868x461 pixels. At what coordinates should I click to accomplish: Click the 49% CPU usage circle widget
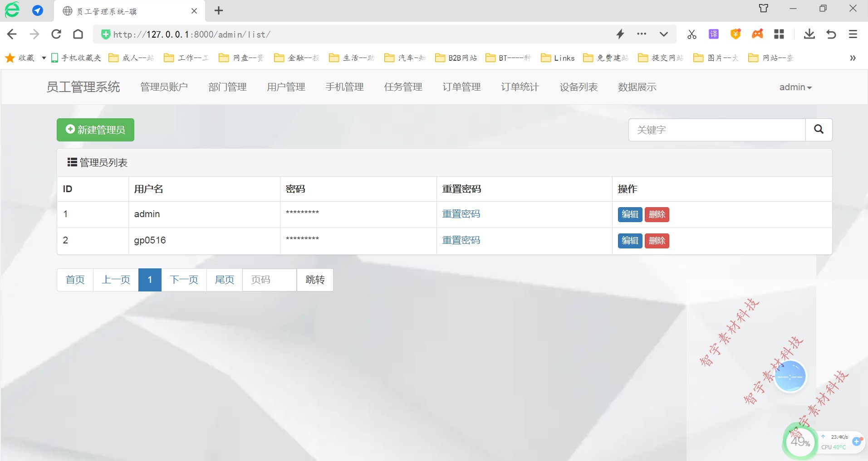point(799,442)
